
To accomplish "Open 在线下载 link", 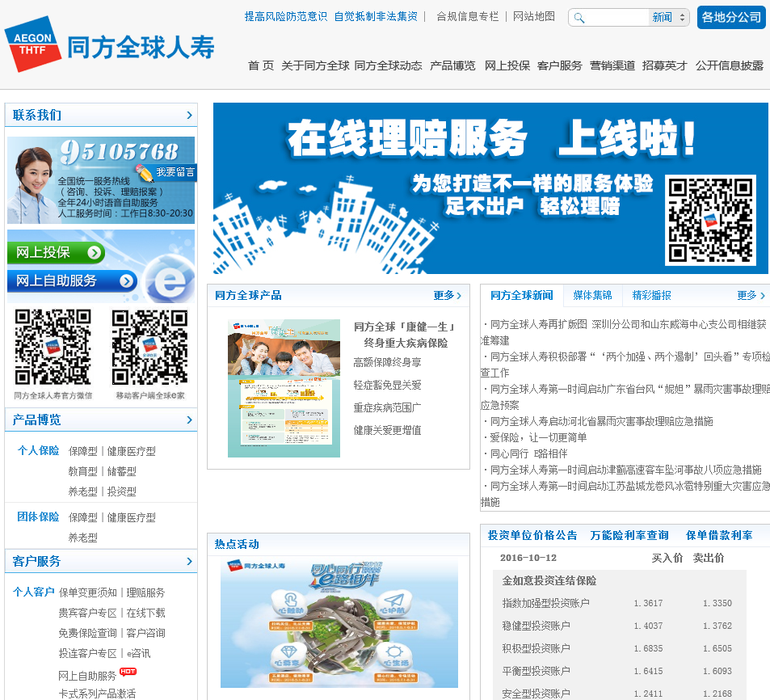I will pos(146,613).
